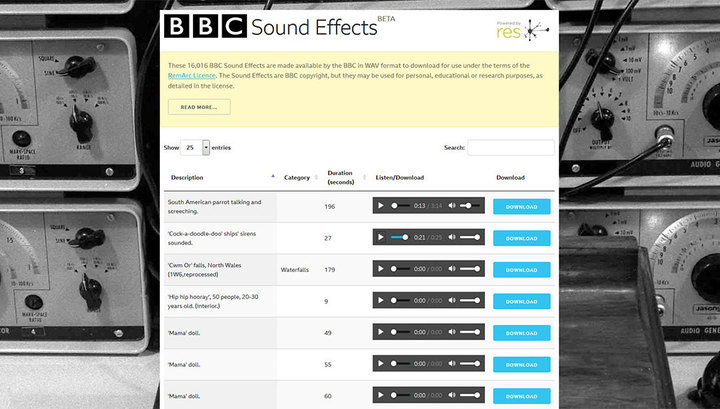Play the 49-second 'Mama' doll sound
The image size is (720, 409).
(381, 332)
